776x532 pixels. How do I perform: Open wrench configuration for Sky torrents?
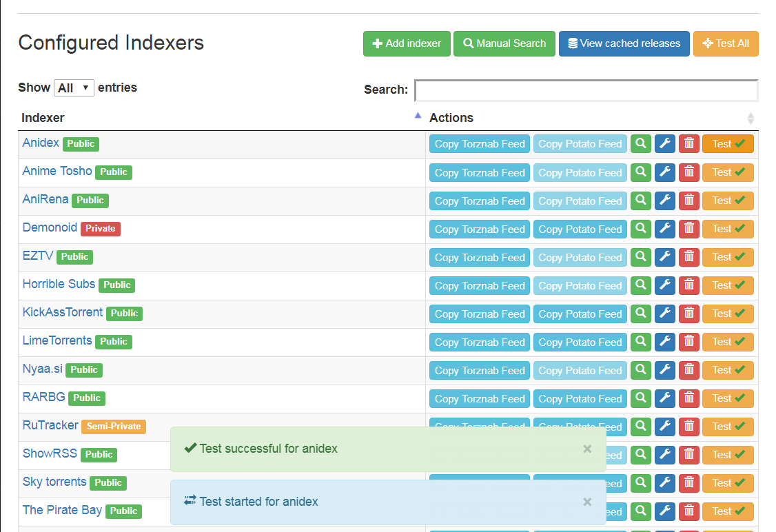pyautogui.click(x=664, y=482)
